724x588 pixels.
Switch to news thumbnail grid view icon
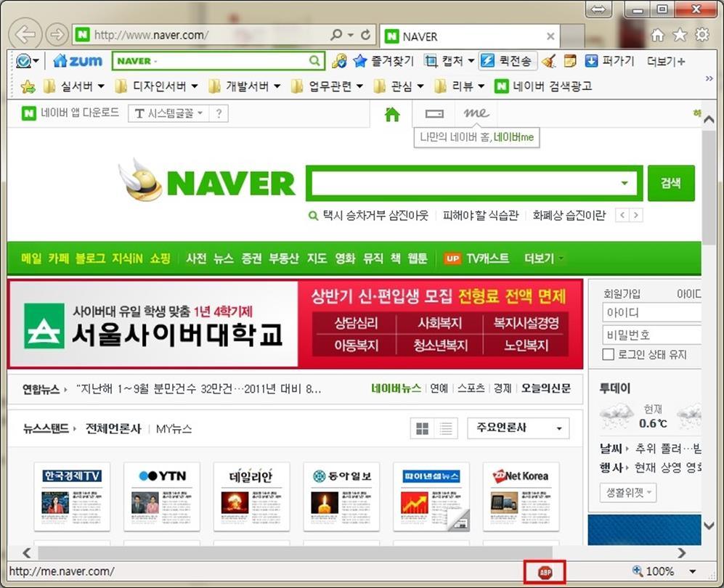click(x=423, y=429)
